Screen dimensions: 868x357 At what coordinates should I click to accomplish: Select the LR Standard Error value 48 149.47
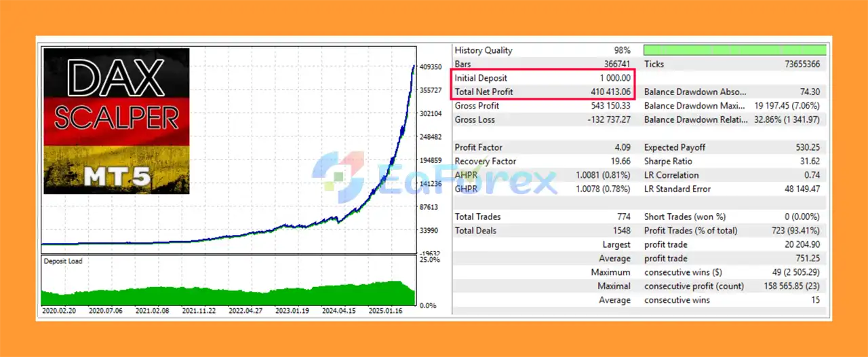pos(803,189)
